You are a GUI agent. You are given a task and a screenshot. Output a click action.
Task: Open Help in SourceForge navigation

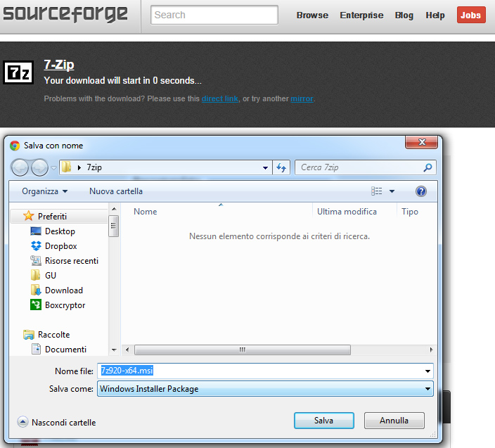(x=435, y=15)
